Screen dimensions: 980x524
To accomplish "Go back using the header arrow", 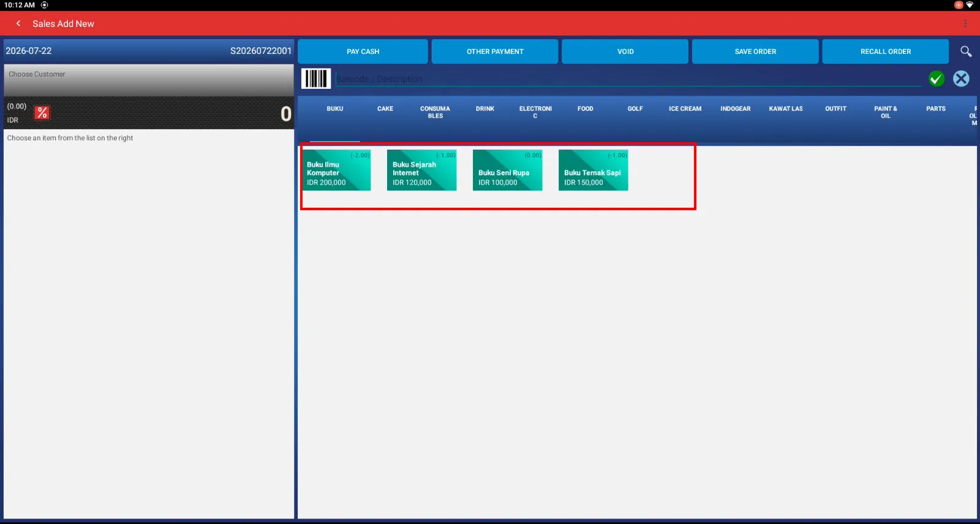I will [x=18, y=23].
